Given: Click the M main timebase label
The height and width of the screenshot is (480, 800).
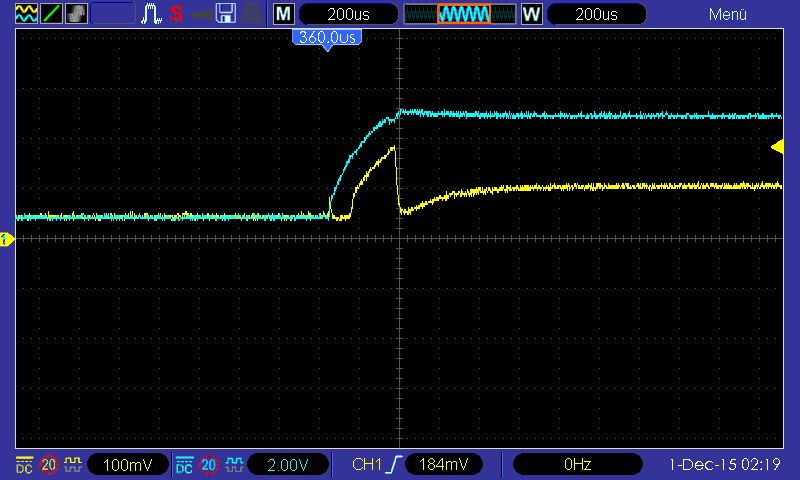Looking at the screenshot, I should pyautogui.click(x=284, y=14).
